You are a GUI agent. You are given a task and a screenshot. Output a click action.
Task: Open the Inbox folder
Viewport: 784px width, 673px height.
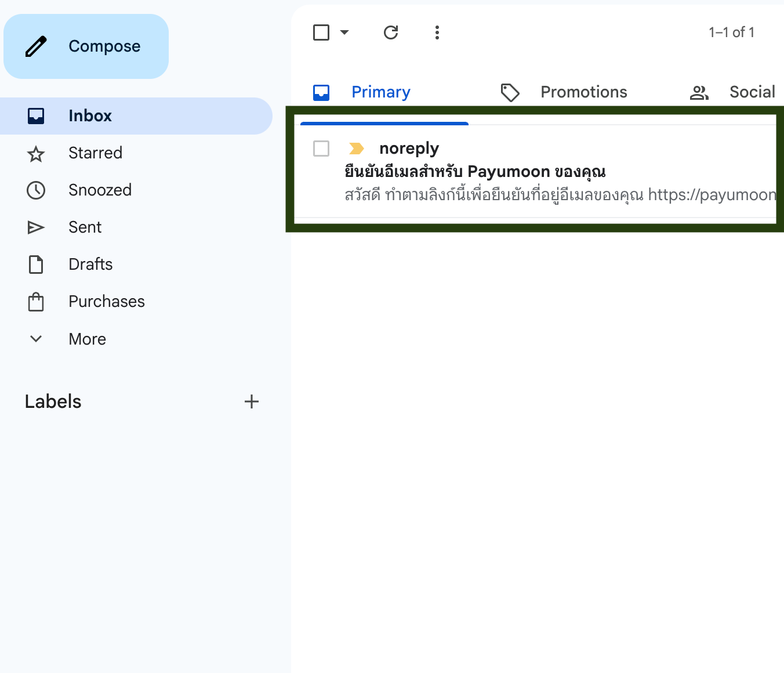click(x=90, y=116)
